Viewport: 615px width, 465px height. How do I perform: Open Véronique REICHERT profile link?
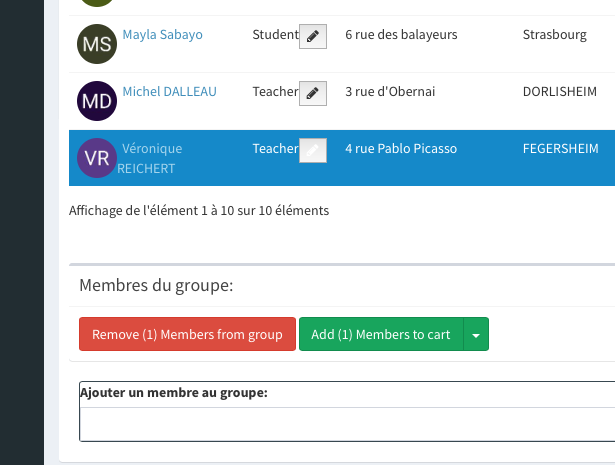pyautogui.click(x=149, y=158)
